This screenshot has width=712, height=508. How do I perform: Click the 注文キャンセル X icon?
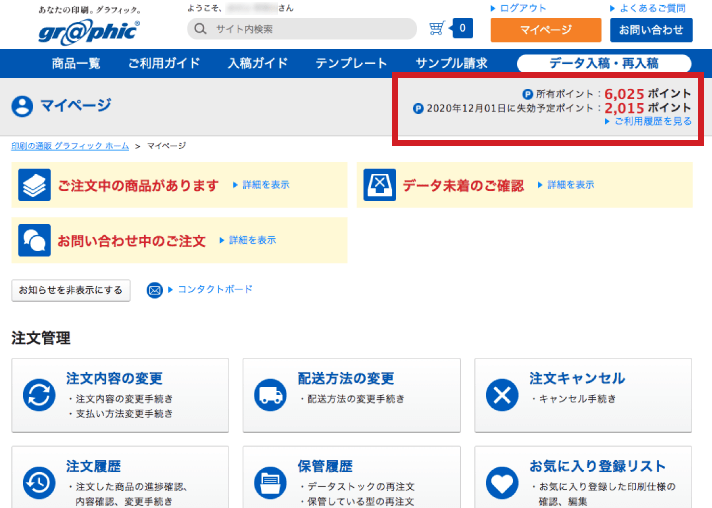pos(502,394)
